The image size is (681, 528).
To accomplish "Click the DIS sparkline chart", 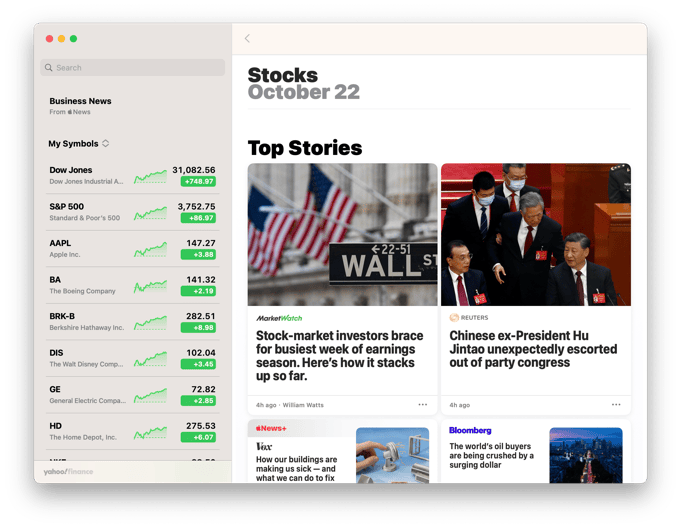I will pos(150,359).
